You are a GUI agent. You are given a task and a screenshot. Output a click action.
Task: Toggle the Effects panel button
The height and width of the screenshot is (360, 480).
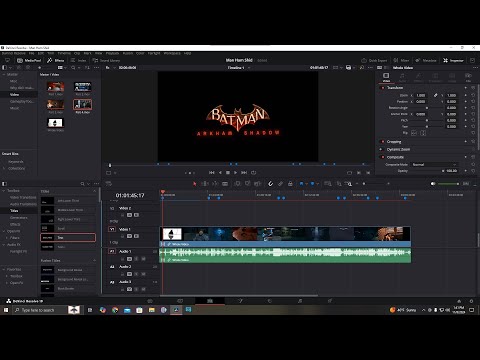point(56,60)
